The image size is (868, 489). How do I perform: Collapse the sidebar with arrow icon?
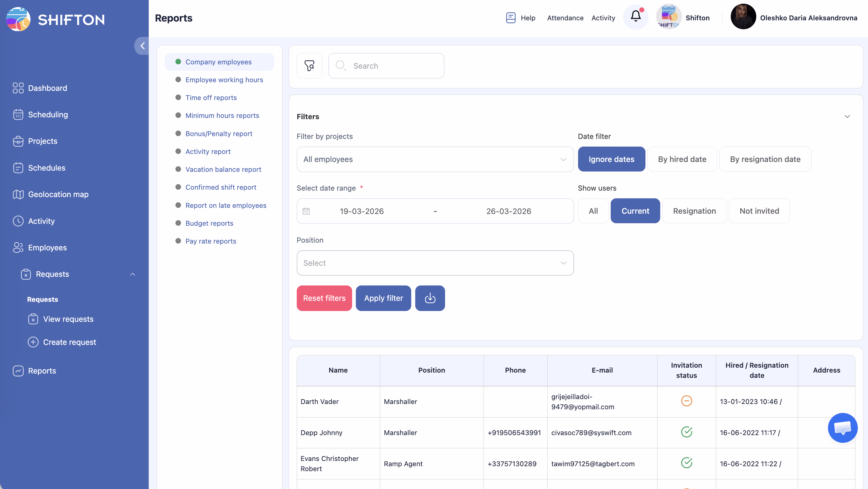tap(142, 46)
